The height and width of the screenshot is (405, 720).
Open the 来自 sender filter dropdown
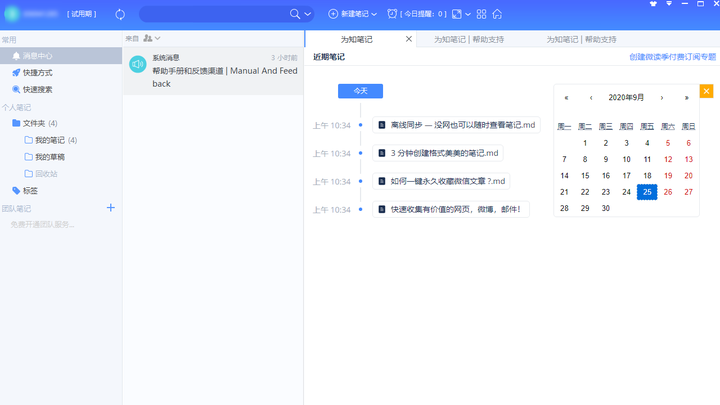(152, 38)
